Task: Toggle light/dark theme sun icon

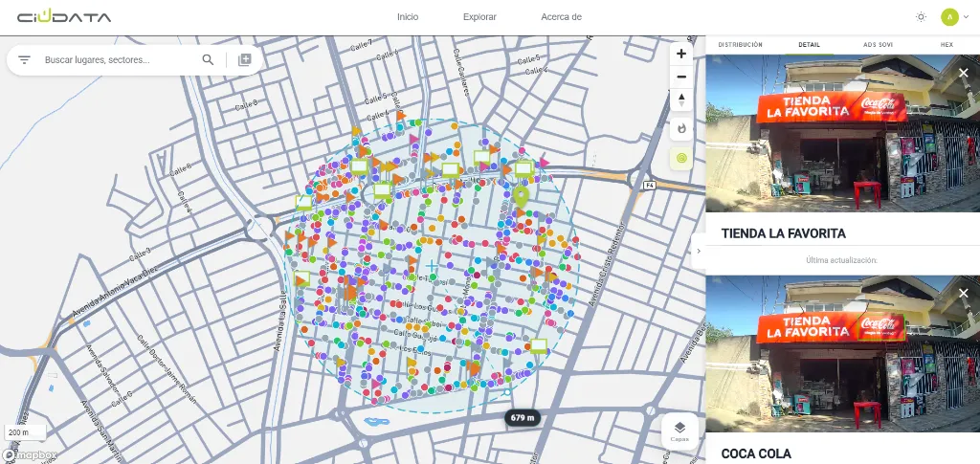Action: point(921,17)
